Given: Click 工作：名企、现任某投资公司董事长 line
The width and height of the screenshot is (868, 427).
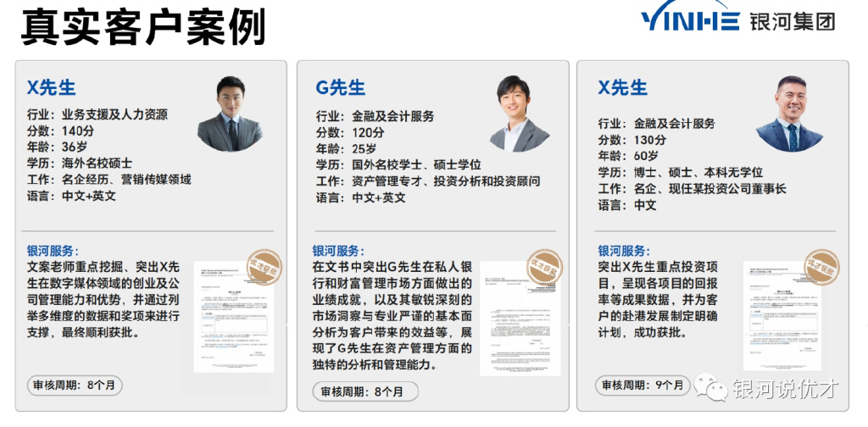Looking at the screenshot, I should coord(692,189).
